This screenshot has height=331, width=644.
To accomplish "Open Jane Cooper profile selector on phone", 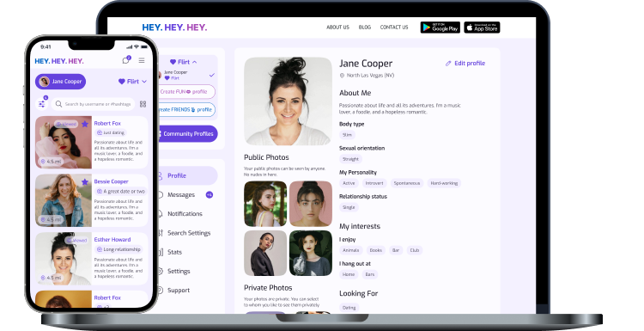I will click(60, 82).
